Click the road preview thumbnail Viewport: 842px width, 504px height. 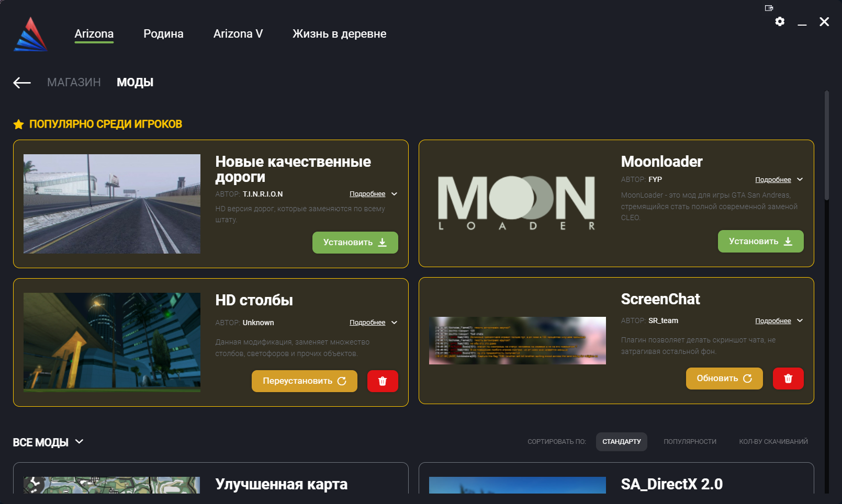click(112, 204)
